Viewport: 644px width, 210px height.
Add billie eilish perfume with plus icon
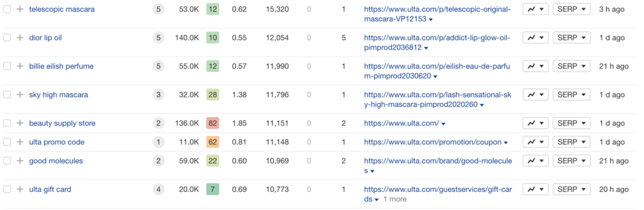(20, 66)
